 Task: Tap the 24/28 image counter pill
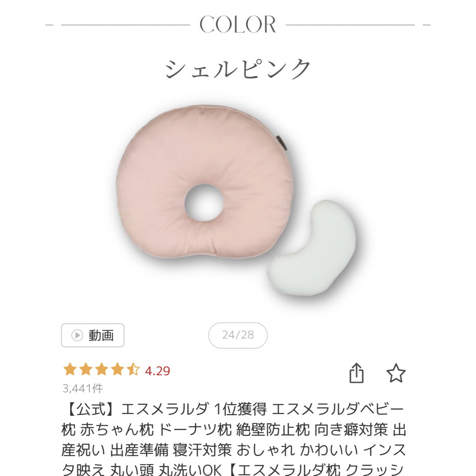238,335
